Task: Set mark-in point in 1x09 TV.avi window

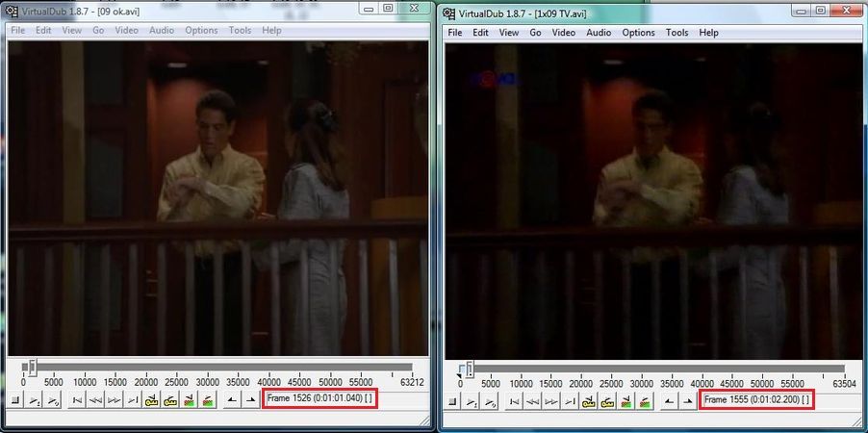Action: 669,401
